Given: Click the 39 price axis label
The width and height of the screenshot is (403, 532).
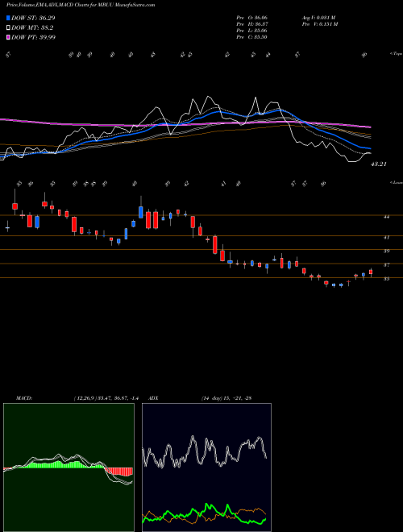Looking at the screenshot, I should tap(386, 251).
